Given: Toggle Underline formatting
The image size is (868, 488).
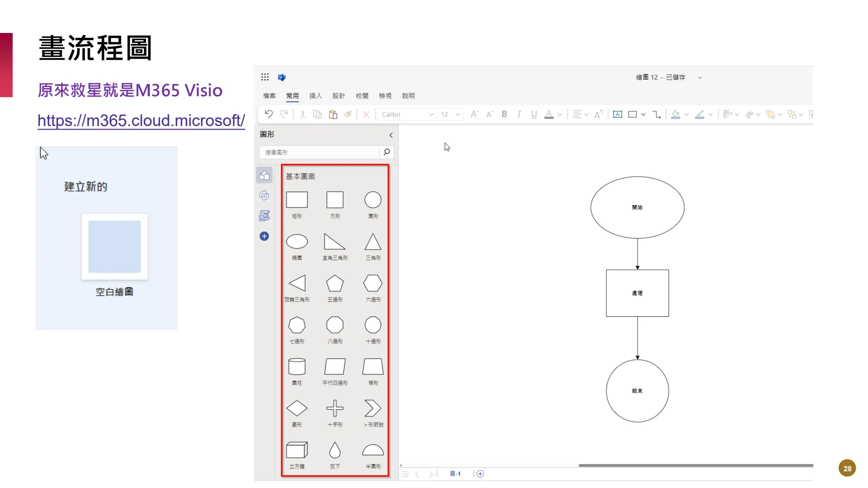Looking at the screenshot, I should (534, 114).
